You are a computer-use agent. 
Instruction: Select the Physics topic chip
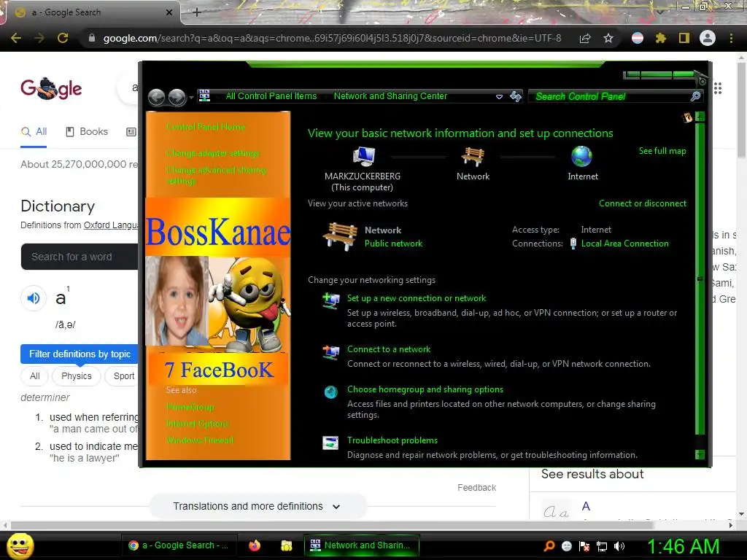[x=76, y=376]
